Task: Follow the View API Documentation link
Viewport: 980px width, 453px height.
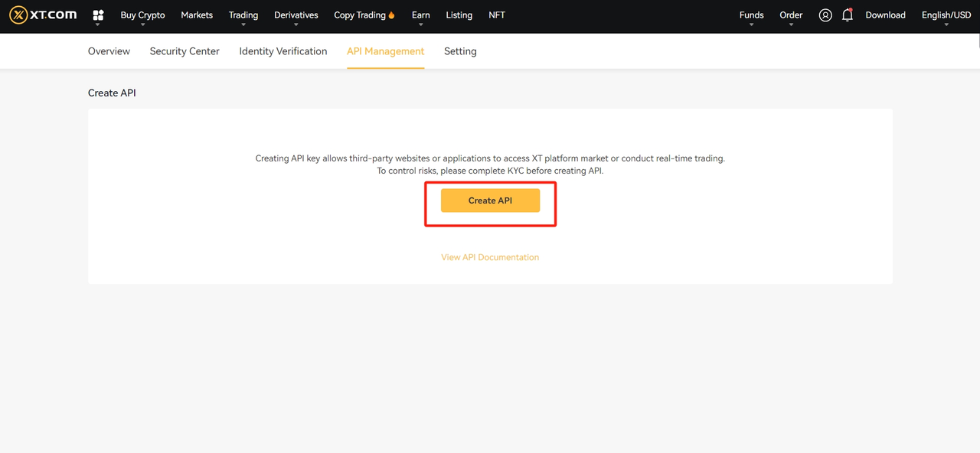Action: click(x=490, y=257)
